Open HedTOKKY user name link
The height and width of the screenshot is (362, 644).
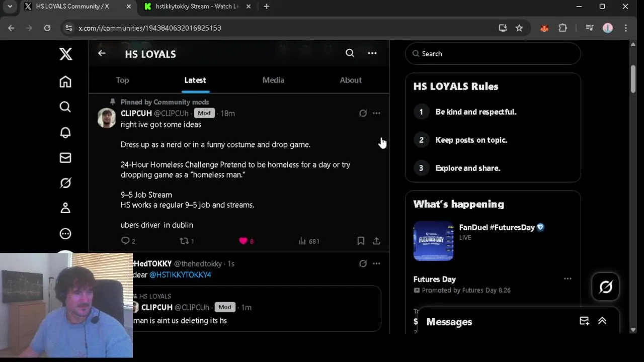[153, 263]
